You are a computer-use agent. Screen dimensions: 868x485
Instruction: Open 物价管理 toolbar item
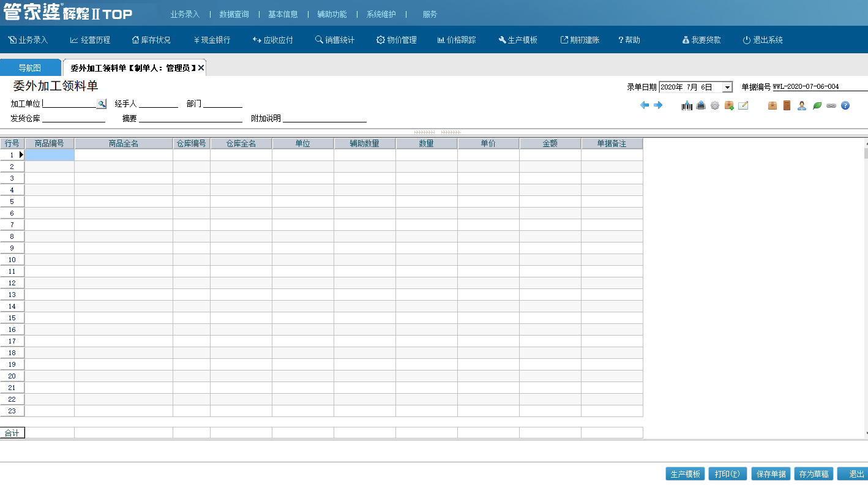click(x=397, y=40)
